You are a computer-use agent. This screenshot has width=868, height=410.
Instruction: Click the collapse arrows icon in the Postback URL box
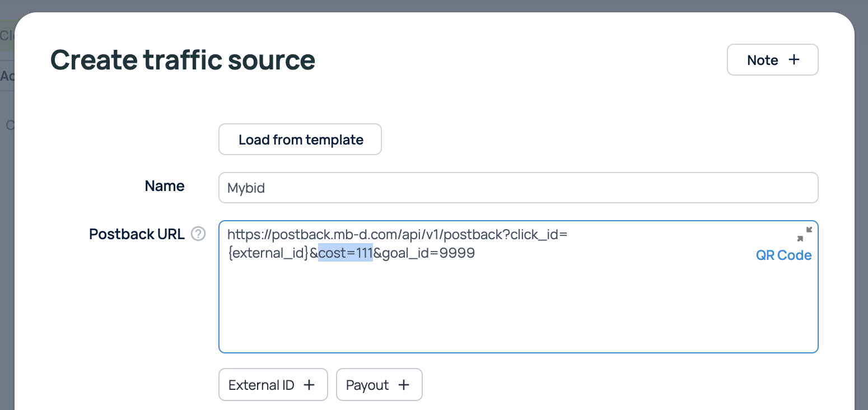point(804,234)
